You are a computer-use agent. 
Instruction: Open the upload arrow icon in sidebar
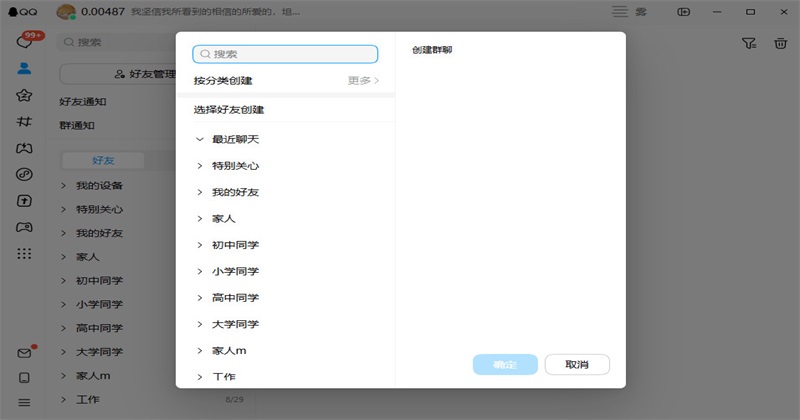(24, 201)
